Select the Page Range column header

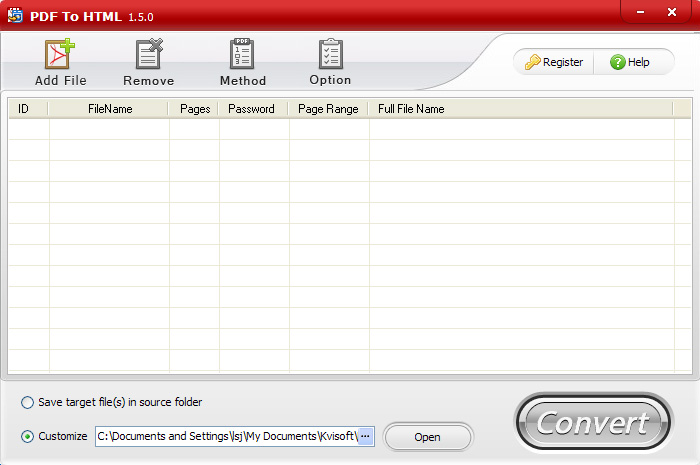click(328, 109)
